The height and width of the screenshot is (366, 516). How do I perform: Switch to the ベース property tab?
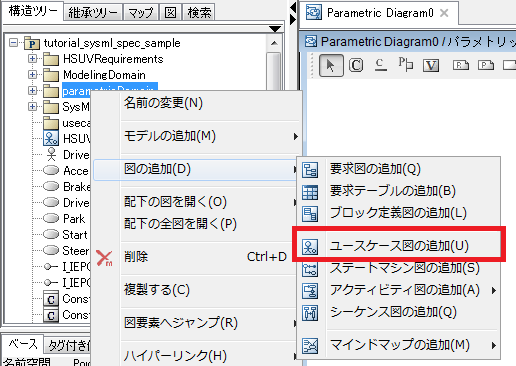point(23,344)
